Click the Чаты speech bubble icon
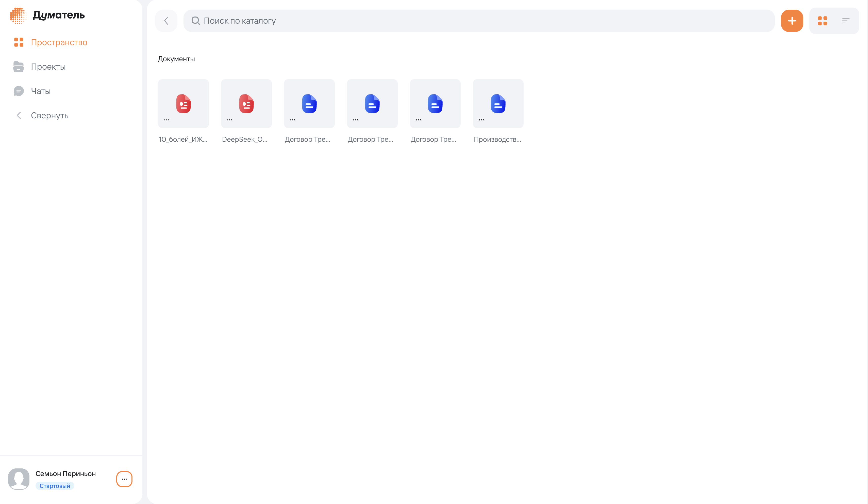The height and width of the screenshot is (504, 868). coord(19,91)
